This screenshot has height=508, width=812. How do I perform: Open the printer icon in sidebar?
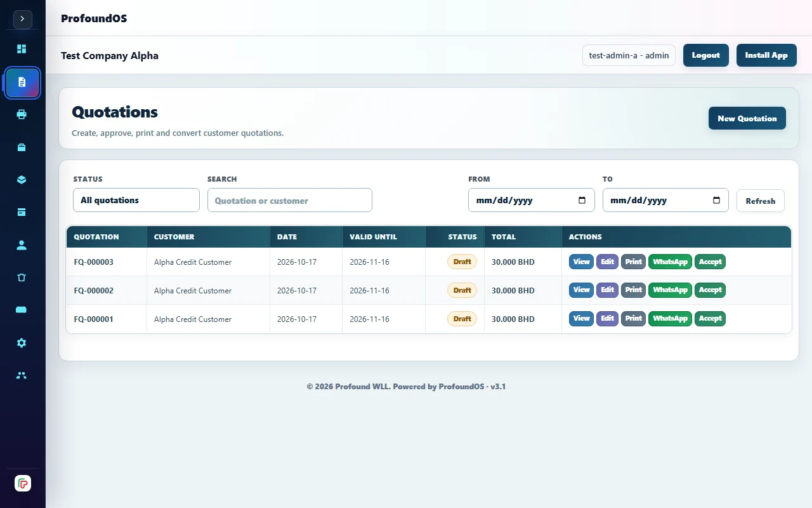coord(22,114)
